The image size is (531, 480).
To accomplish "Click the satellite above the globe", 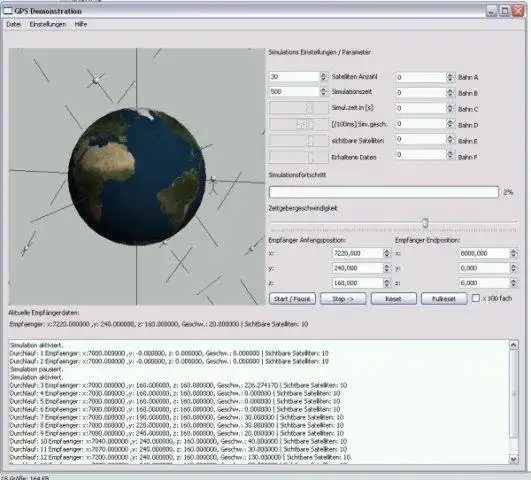I will [x=96, y=80].
